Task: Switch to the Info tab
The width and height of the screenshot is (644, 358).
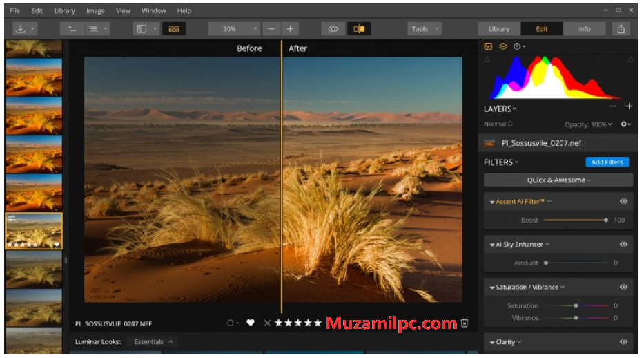Action: 585,29
